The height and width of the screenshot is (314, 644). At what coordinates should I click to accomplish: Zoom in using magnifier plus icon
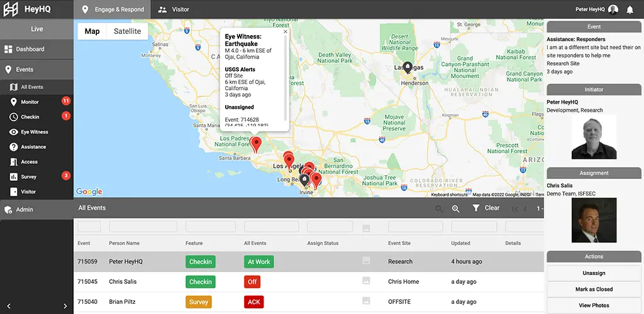[x=455, y=208]
